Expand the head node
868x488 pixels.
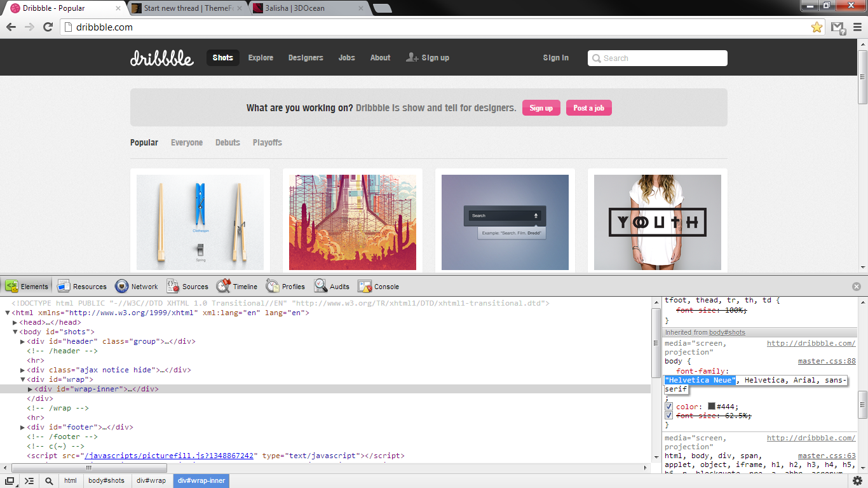coord(15,323)
